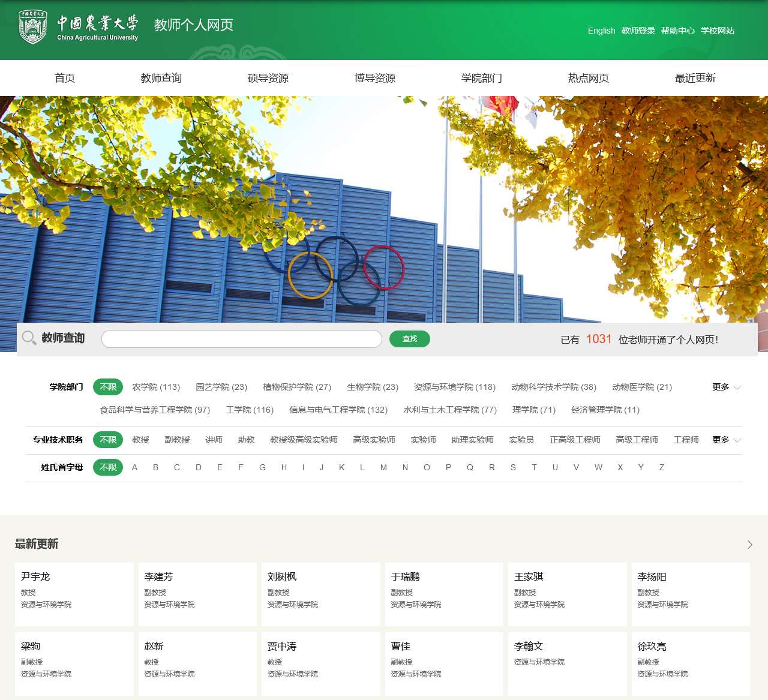Filter surname by letter H

click(x=284, y=467)
